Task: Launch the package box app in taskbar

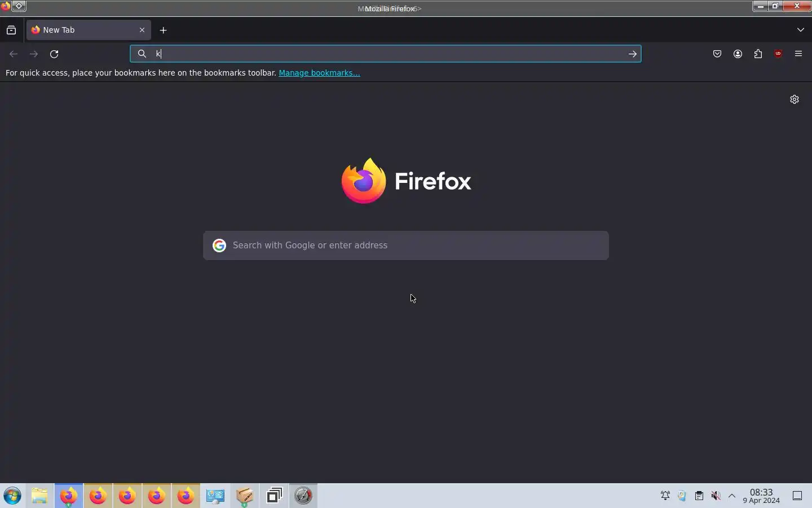Action: tap(245, 497)
